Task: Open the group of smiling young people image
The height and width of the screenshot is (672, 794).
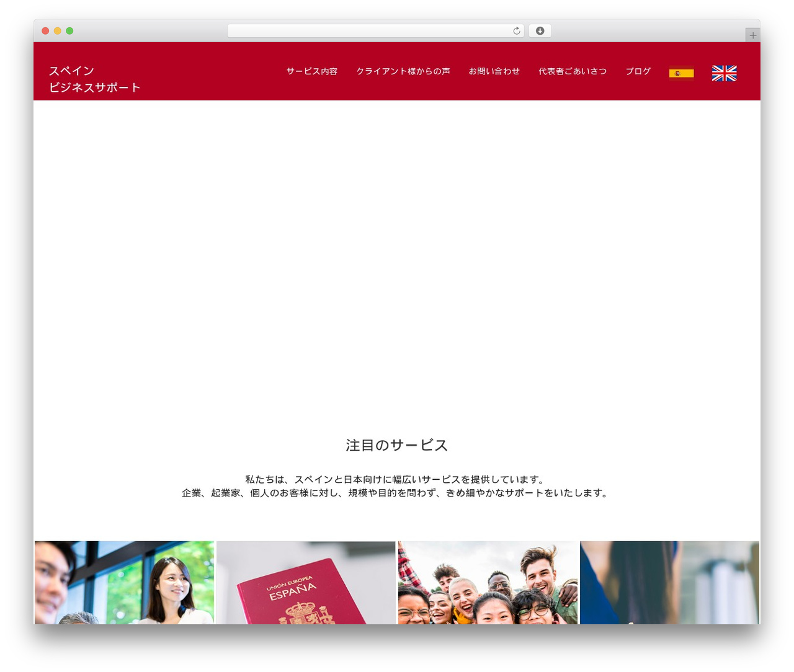Action: [x=488, y=583]
